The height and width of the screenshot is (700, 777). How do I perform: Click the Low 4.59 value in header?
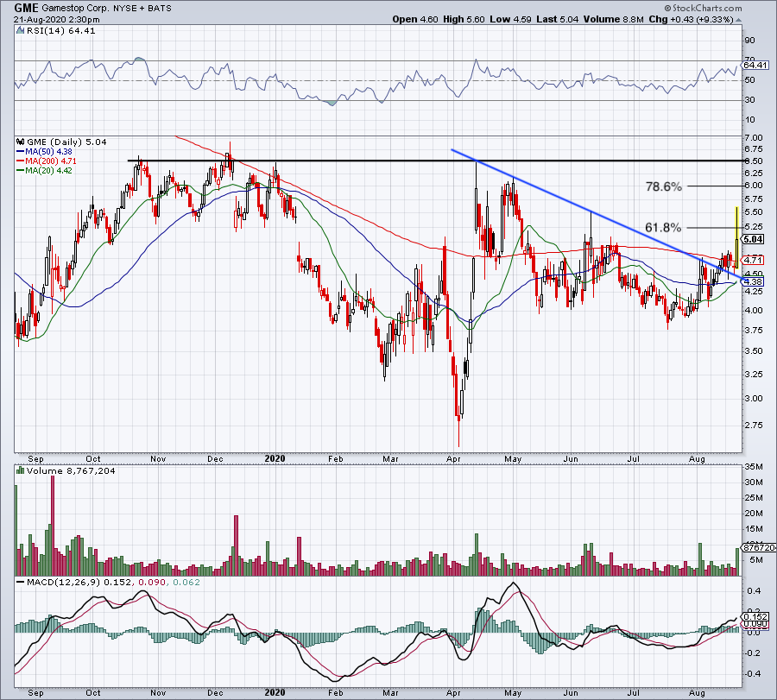pyautogui.click(x=510, y=19)
